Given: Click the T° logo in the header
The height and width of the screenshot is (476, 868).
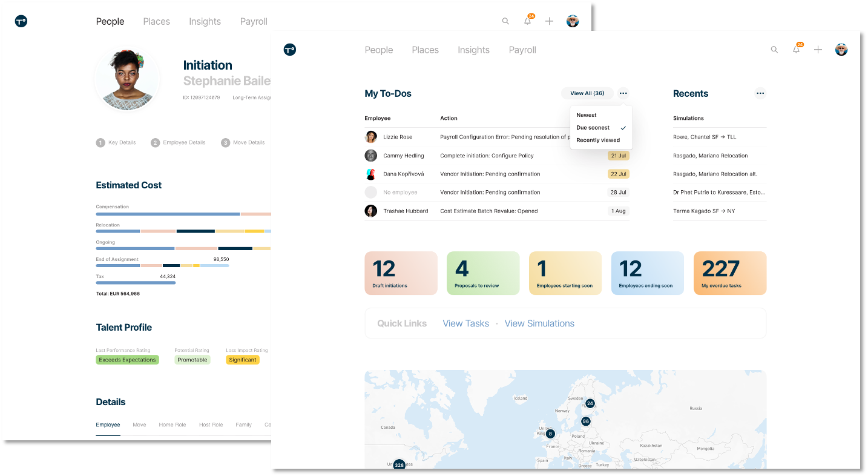Looking at the screenshot, I should tap(290, 50).
